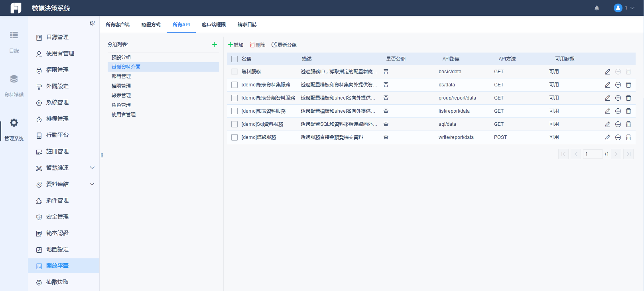
Task: Open 抽數快取 in the side menu
Action: 64,282
